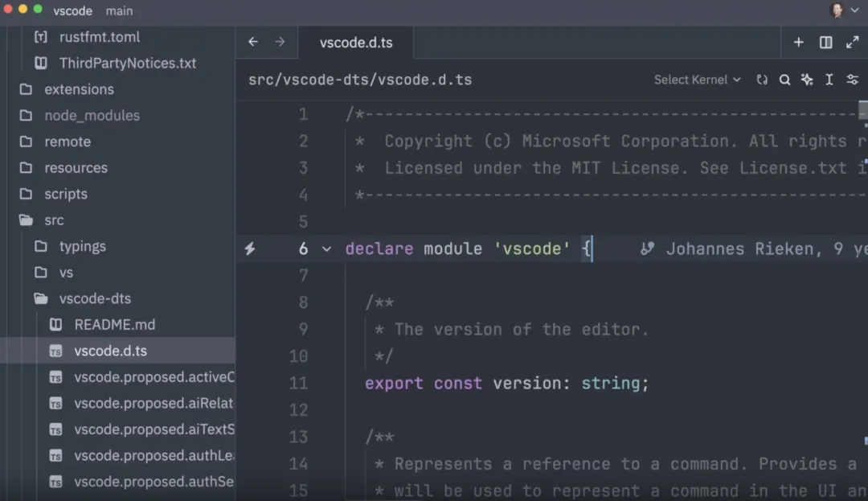The height and width of the screenshot is (501, 868).
Task: Click the book icon beside README.md
Action: pyautogui.click(x=55, y=324)
